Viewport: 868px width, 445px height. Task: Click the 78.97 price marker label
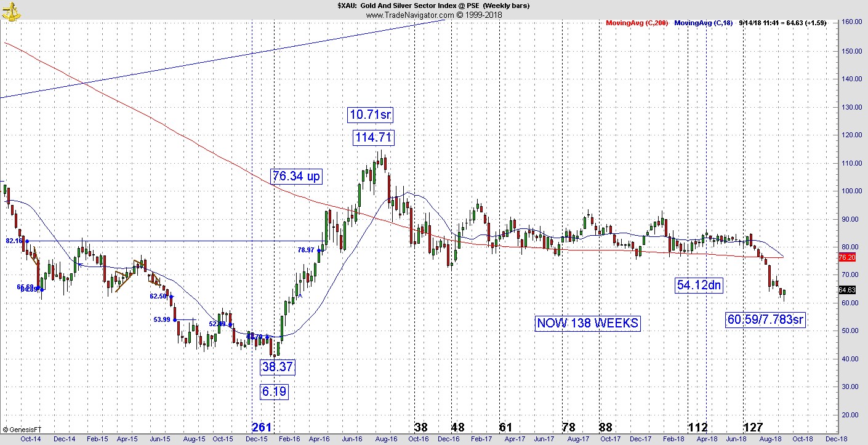pyautogui.click(x=306, y=250)
